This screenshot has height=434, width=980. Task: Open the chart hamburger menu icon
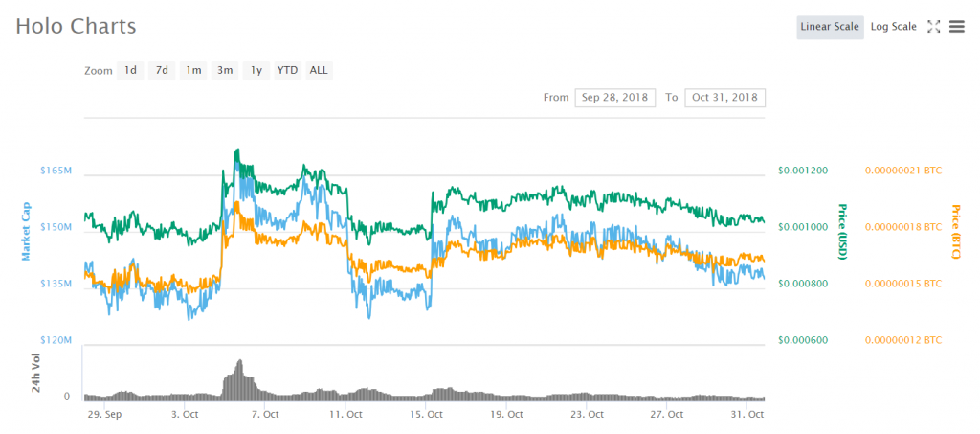[x=957, y=27]
